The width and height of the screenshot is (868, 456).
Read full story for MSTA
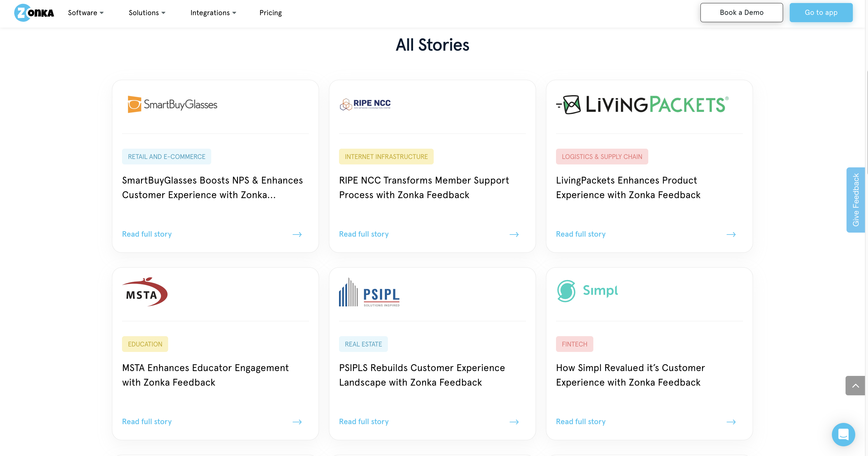[147, 421]
